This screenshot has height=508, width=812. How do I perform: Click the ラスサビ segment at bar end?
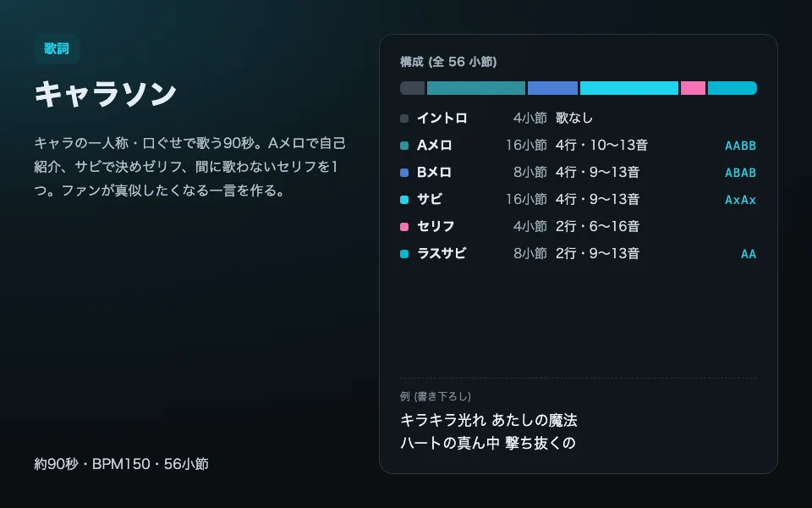coord(732,88)
